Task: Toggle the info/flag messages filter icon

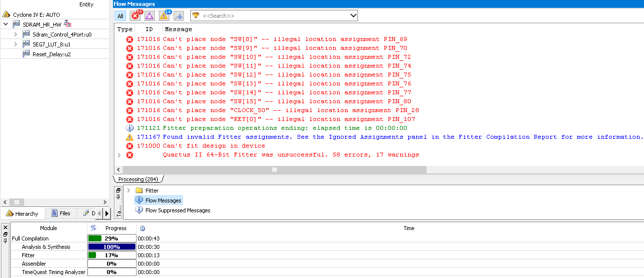Action: (x=179, y=16)
